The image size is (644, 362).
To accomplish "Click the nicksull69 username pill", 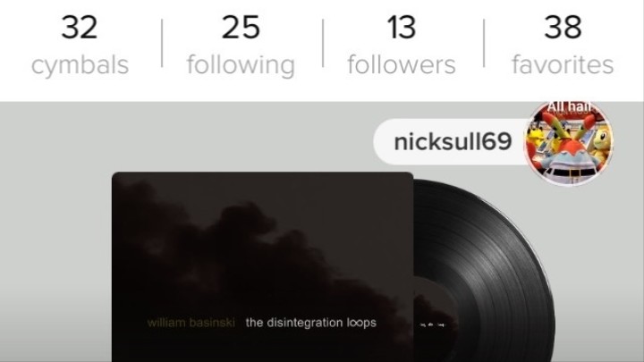I will click(x=452, y=142).
